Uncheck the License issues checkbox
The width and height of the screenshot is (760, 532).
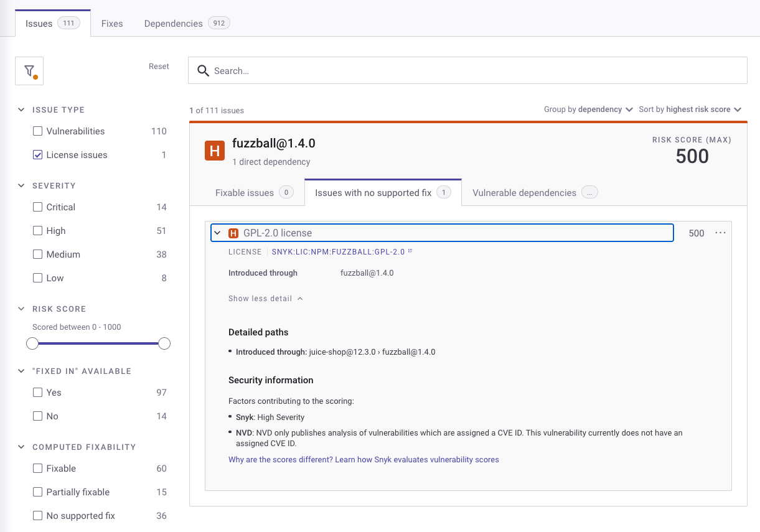[x=38, y=155]
